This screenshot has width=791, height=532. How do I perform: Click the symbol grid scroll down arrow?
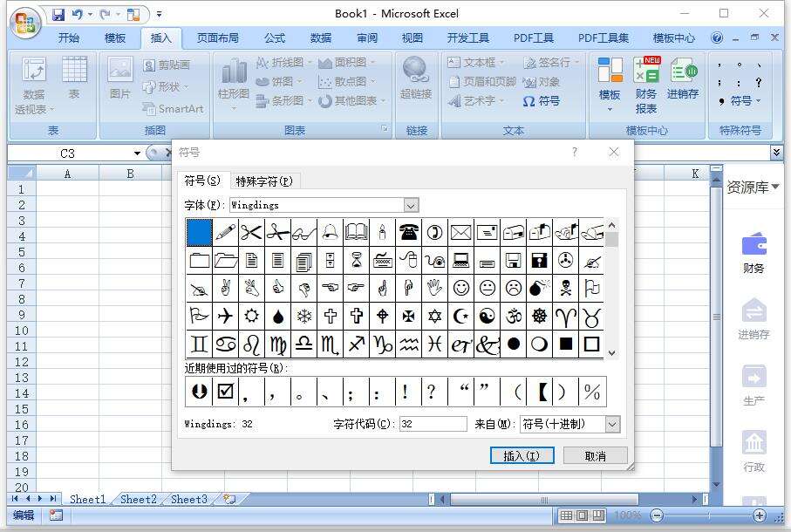tap(612, 353)
